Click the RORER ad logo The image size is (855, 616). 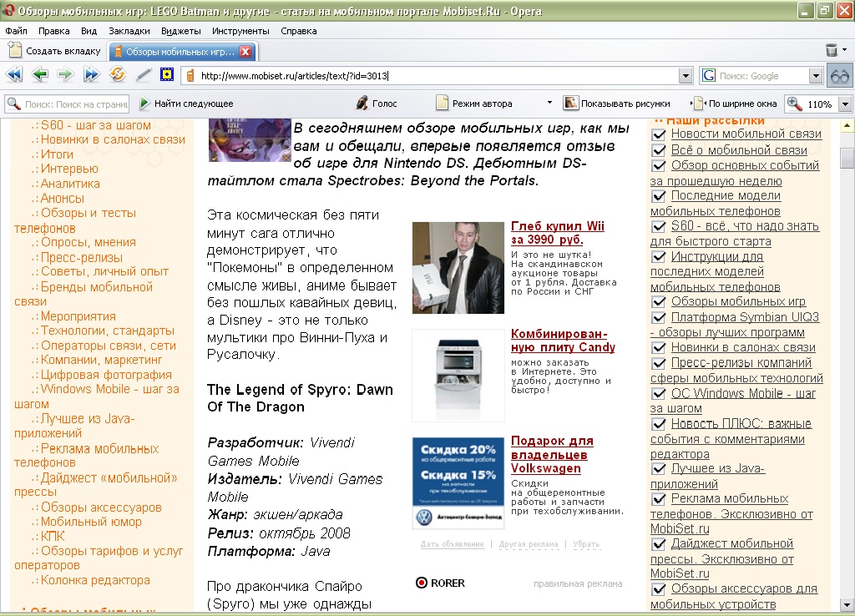tap(441, 583)
